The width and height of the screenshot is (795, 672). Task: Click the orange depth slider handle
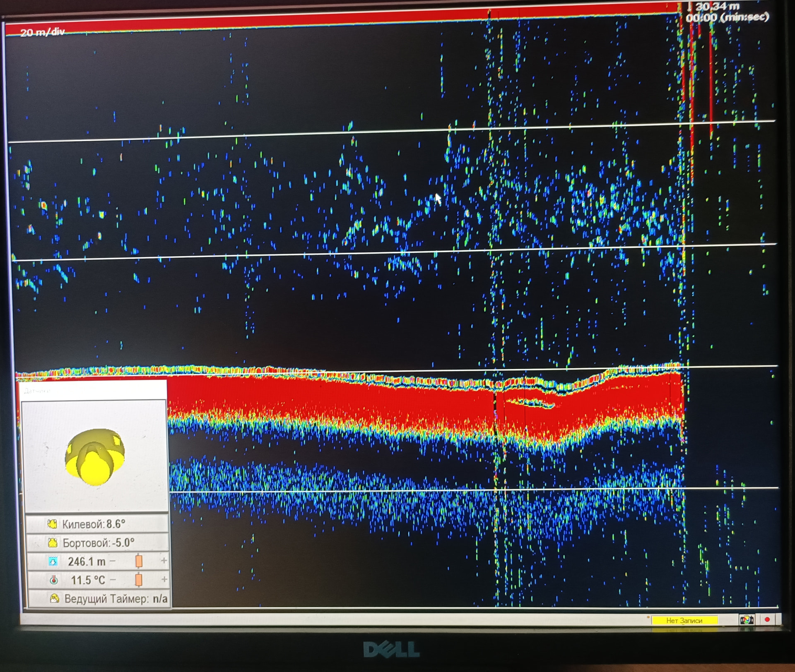point(139,561)
